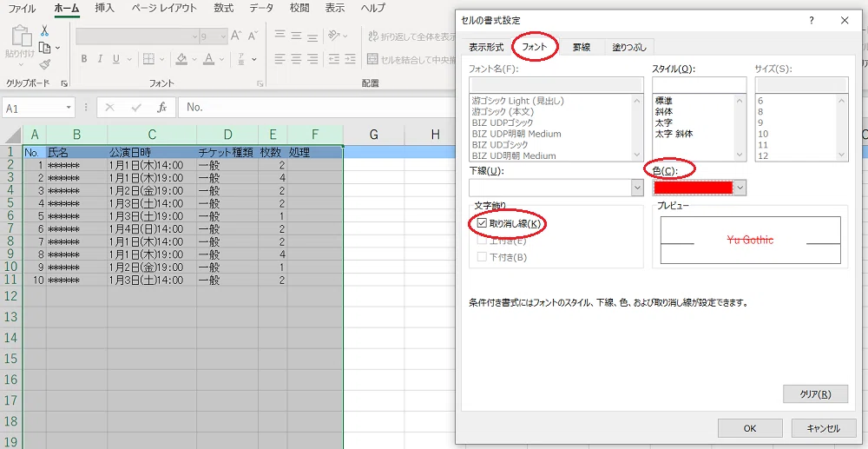Image resolution: width=868 pixels, height=449 pixels.
Task: Click the red color swatch under 色(C)
Action: tap(693, 188)
